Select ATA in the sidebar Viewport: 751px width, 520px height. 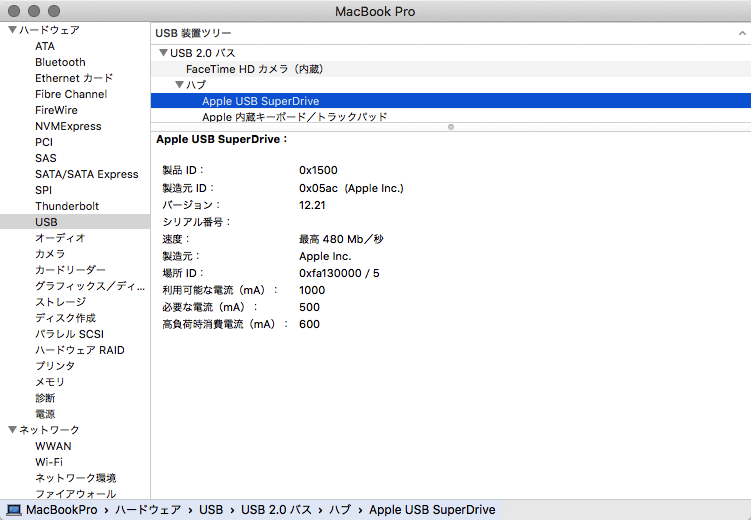[x=45, y=46]
